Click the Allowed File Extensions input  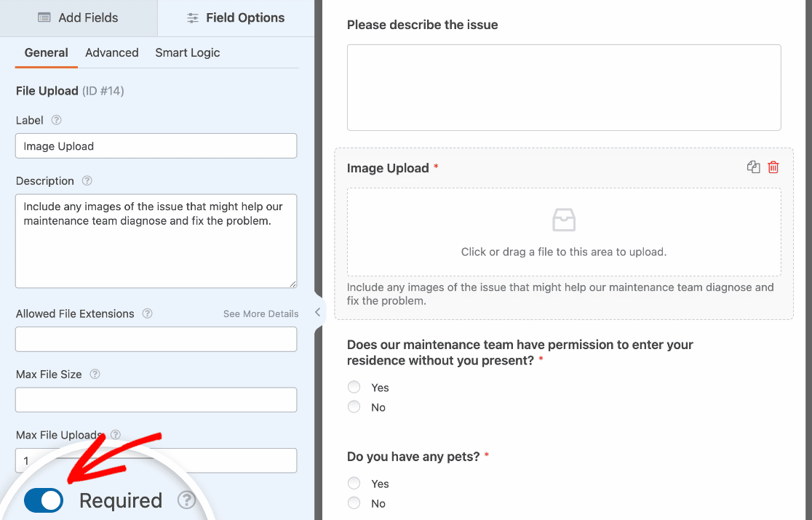point(156,340)
